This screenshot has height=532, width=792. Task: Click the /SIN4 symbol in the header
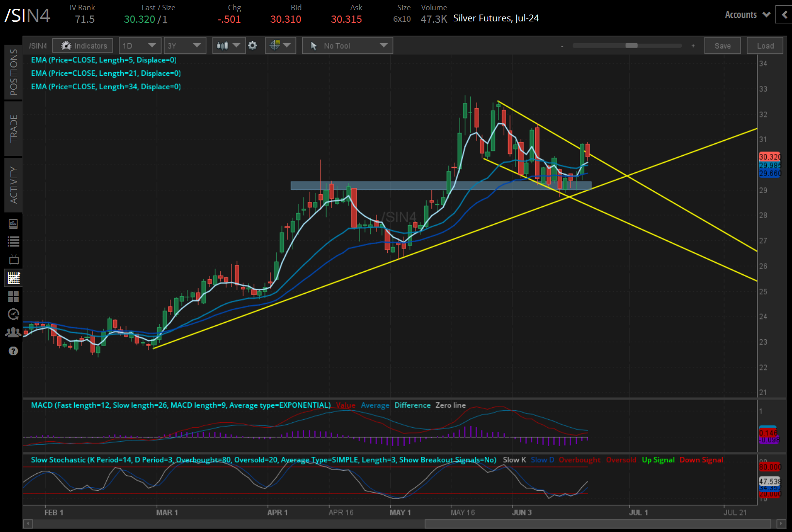pyautogui.click(x=28, y=16)
